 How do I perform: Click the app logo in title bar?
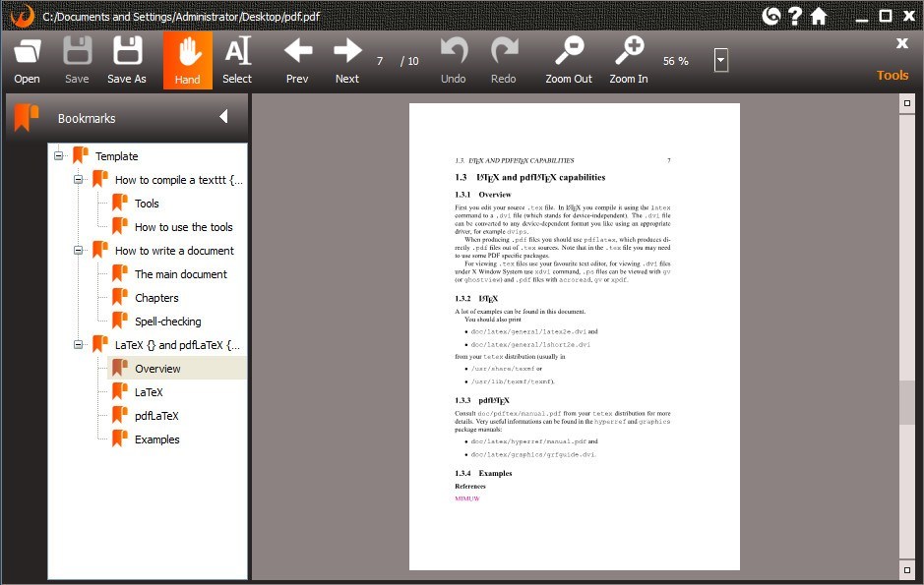[x=23, y=16]
